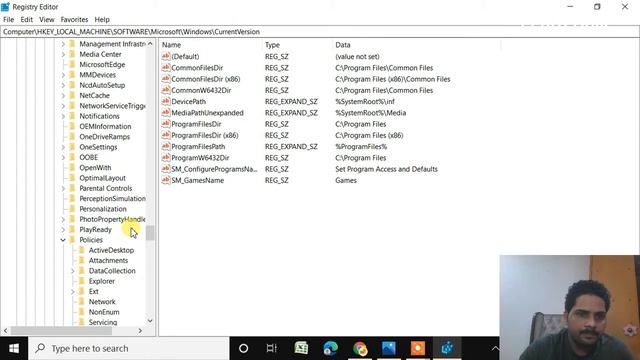Expand the Notifications key
Image resolution: width=640 pixels, height=360 pixels.
pyautogui.click(x=63, y=116)
